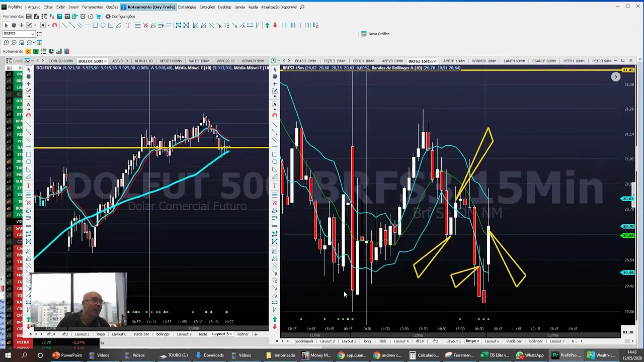Click the round arrow button on BRFS3 chart

(616, 77)
